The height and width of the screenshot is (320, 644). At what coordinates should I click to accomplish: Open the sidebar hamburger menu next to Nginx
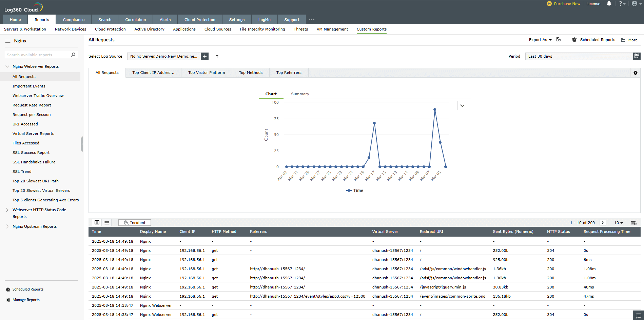pos(7,40)
